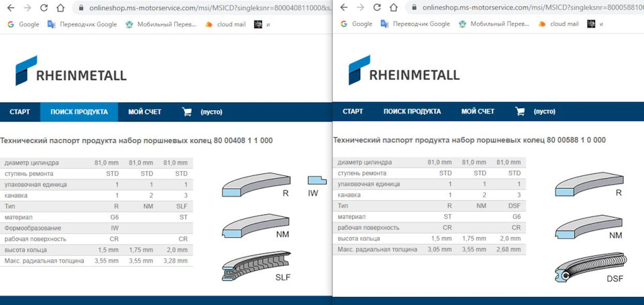Click 'высота кольца' label in the right table
This screenshot has height=305, width=644.
[359, 238]
